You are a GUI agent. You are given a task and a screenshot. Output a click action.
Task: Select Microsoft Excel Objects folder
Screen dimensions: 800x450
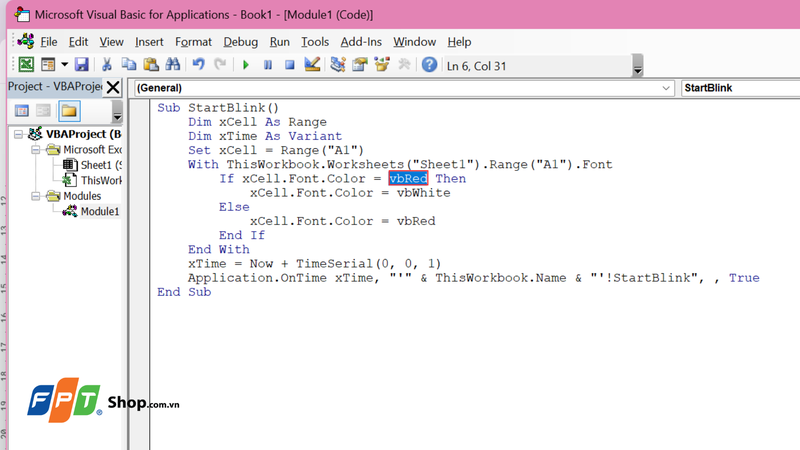click(x=92, y=149)
